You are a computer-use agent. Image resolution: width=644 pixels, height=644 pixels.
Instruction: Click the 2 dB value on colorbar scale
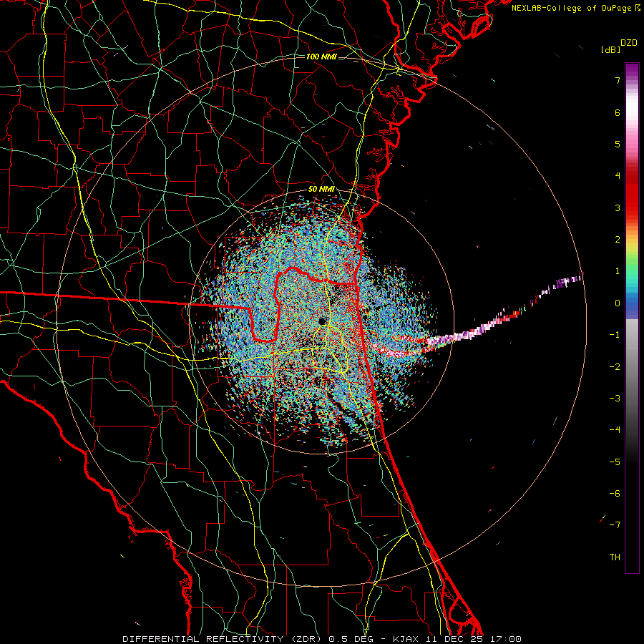(x=618, y=240)
